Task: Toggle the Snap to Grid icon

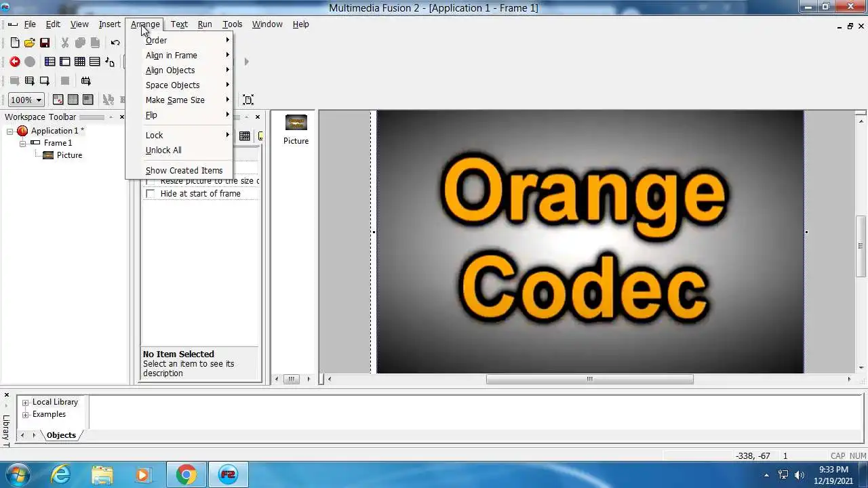Action: click(88, 100)
